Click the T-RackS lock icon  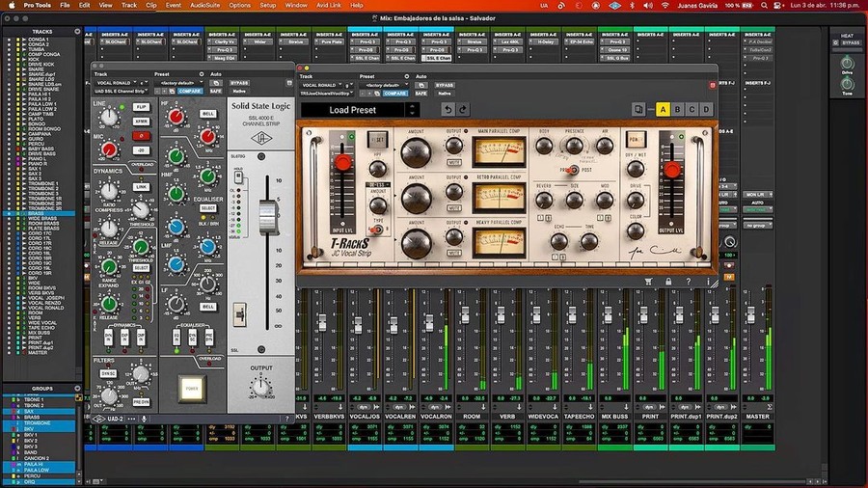coord(668,282)
